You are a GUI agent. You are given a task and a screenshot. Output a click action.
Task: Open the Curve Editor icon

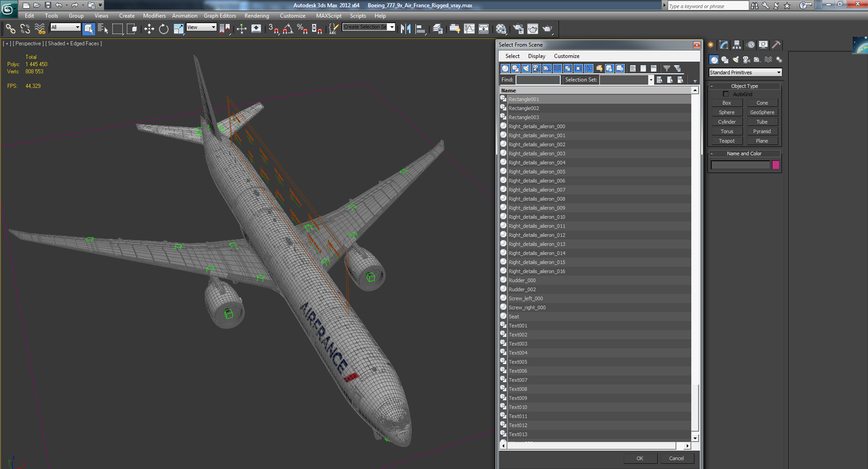[x=469, y=29]
